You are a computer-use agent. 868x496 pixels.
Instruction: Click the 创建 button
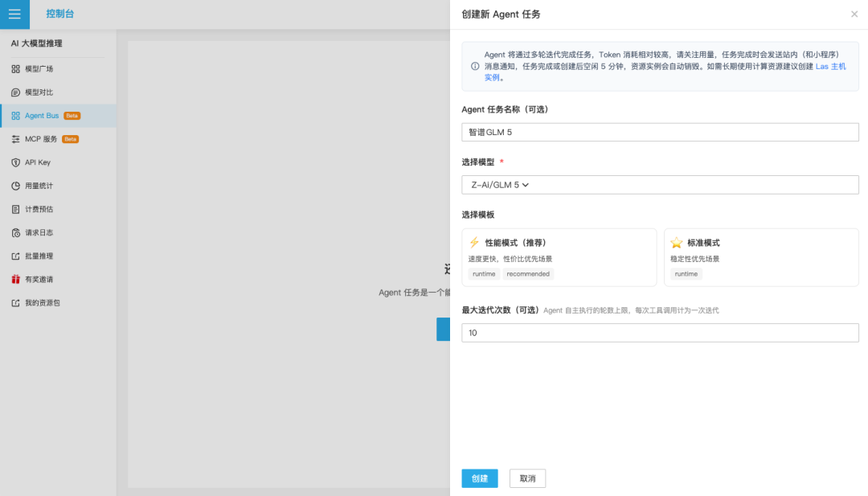479,478
